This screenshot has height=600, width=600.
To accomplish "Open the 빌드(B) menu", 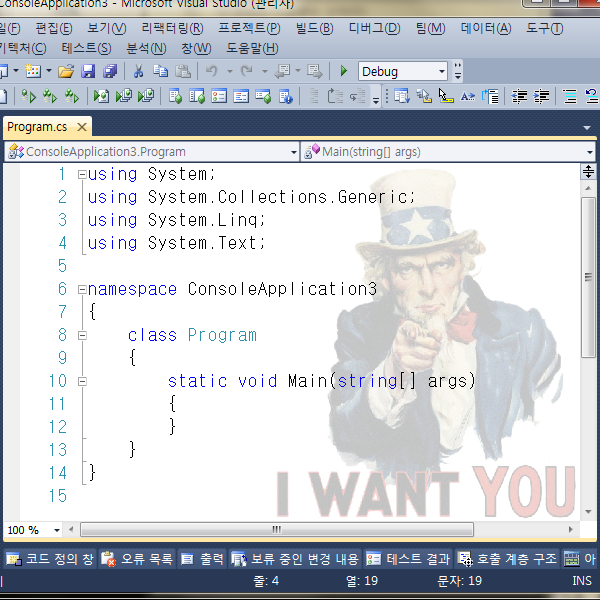I will (x=314, y=28).
